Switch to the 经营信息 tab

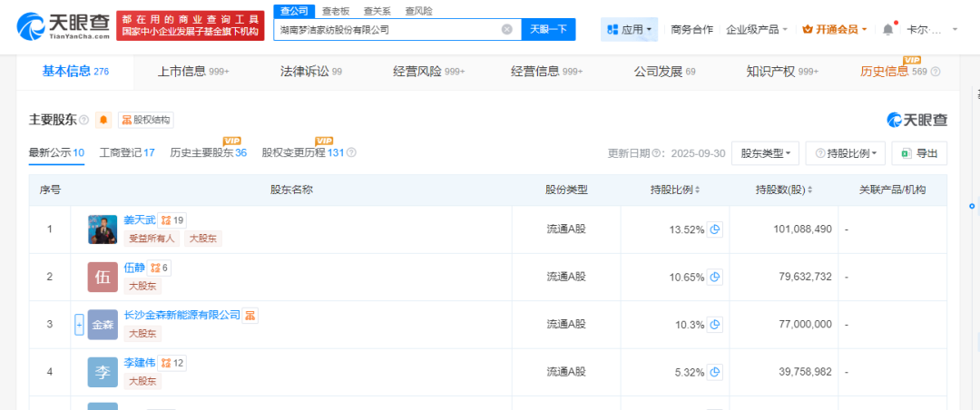click(546, 72)
